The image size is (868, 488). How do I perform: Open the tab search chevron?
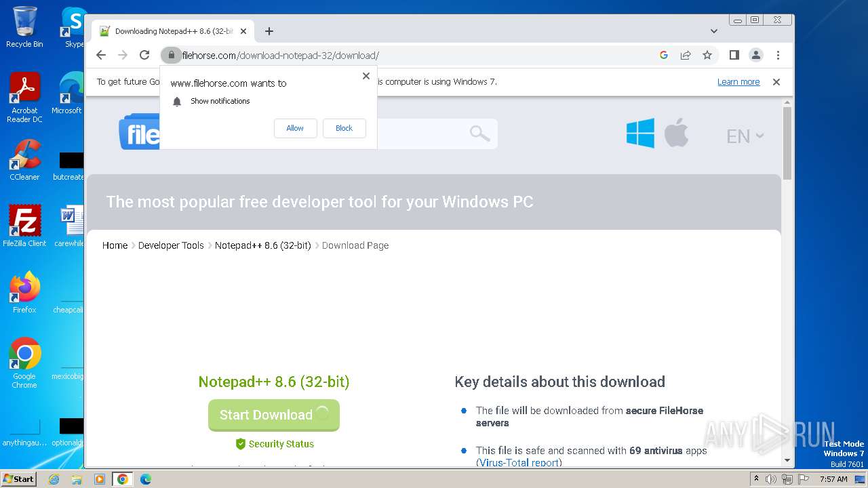tap(714, 31)
